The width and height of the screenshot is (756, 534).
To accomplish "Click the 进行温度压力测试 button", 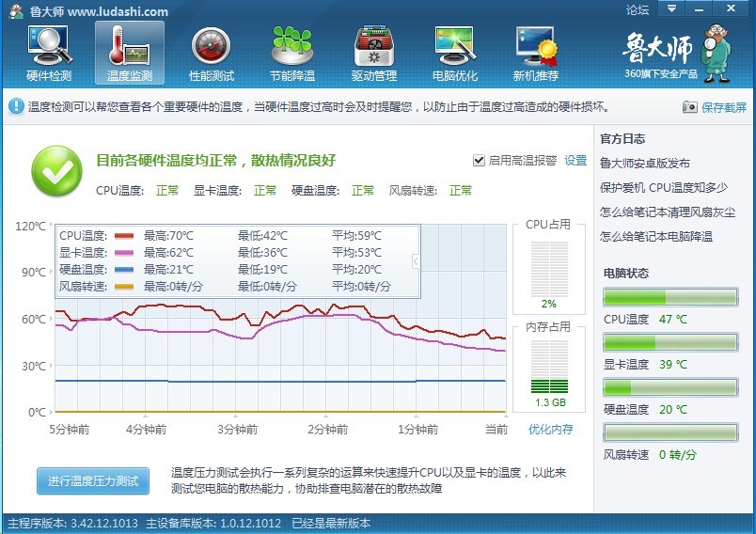I will pyautogui.click(x=93, y=481).
